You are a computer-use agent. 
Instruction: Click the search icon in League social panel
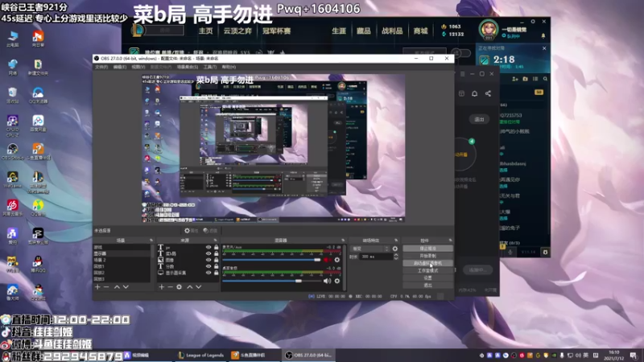point(546,79)
